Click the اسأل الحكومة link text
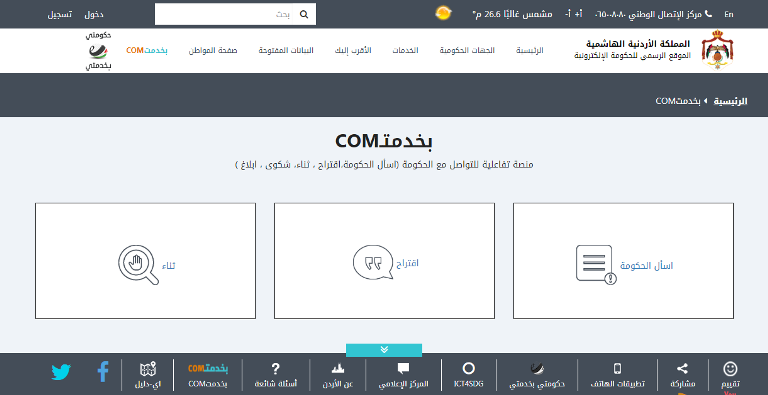This screenshot has width=768, height=395. pos(647,266)
